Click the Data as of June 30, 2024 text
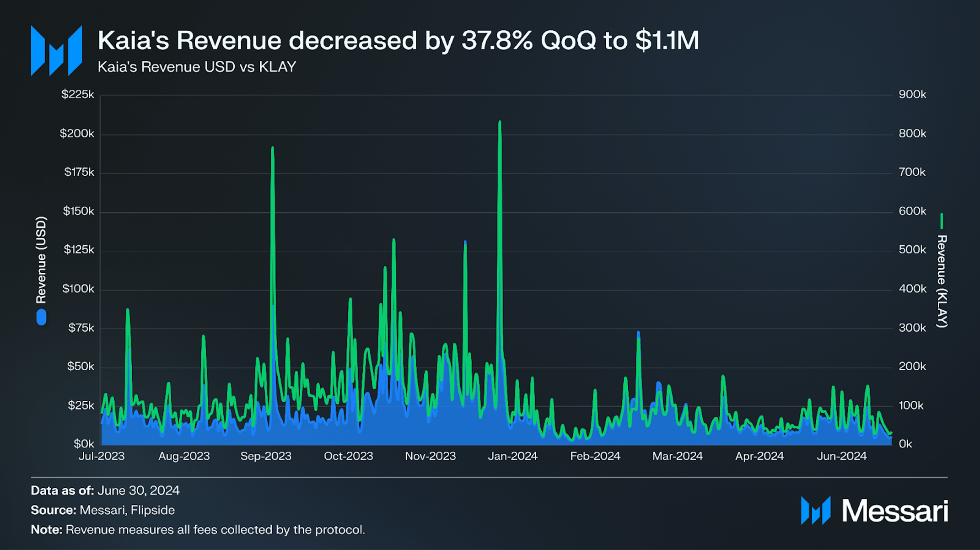This screenshot has height=550, width=980. coord(105,491)
